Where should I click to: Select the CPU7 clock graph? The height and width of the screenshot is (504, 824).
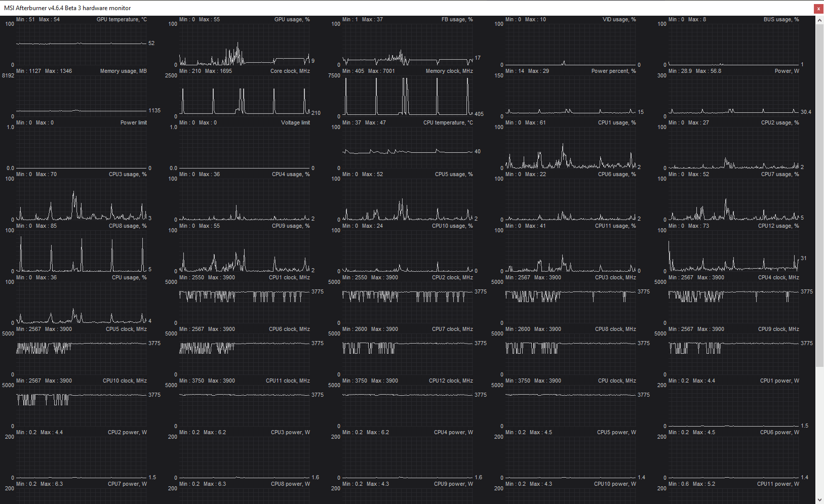(408, 354)
